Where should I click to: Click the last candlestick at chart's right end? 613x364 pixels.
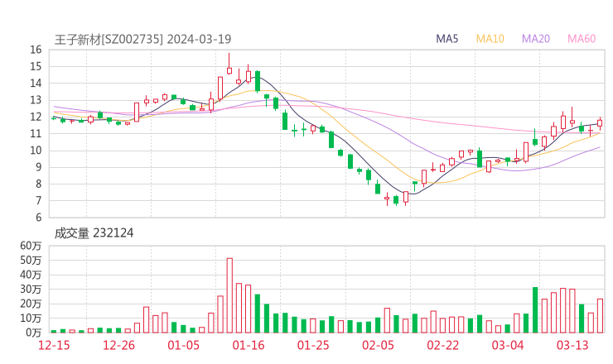click(x=600, y=123)
